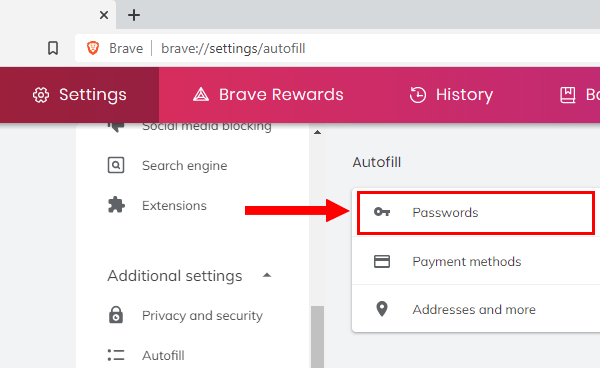Click the location pin Addresses icon
Screen dimensions: 600x368
click(x=382, y=309)
